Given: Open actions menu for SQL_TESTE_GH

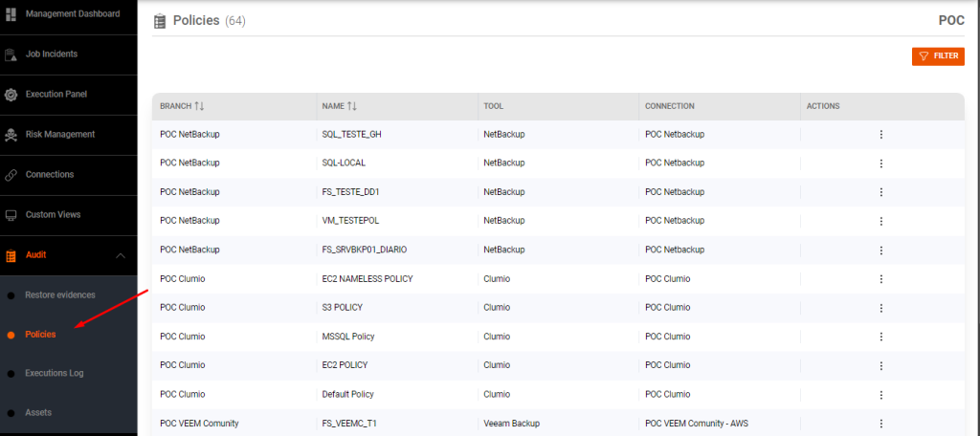Looking at the screenshot, I should pyautogui.click(x=881, y=134).
